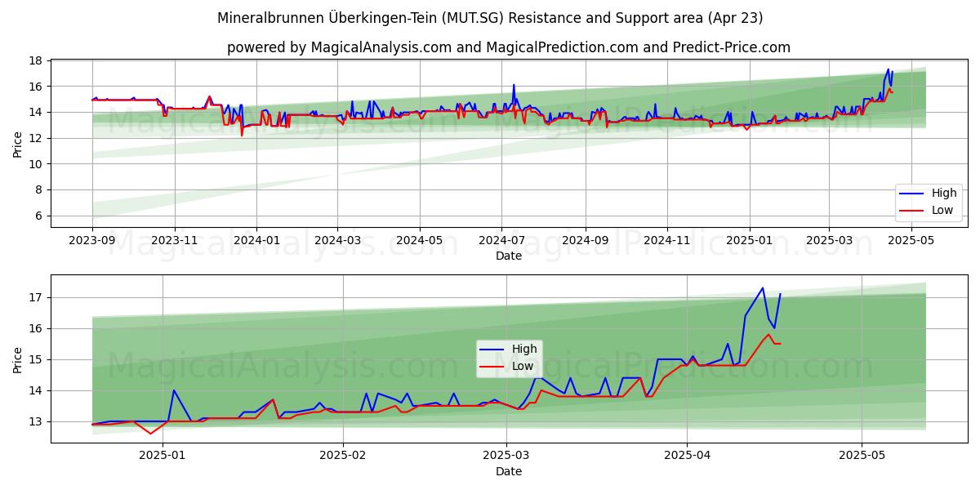The height and width of the screenshot is (490, 980).
Task: Click the bottom chart 'Price' axis label
Action: coord(18,359)
